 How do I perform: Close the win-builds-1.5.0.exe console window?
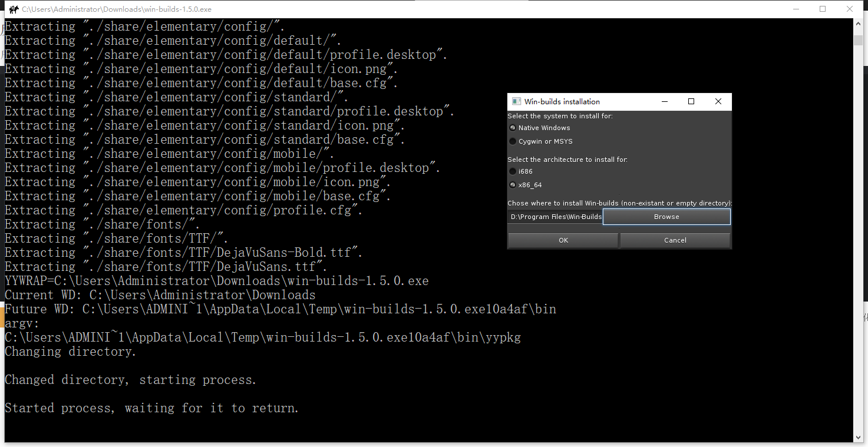click(850, 9)
